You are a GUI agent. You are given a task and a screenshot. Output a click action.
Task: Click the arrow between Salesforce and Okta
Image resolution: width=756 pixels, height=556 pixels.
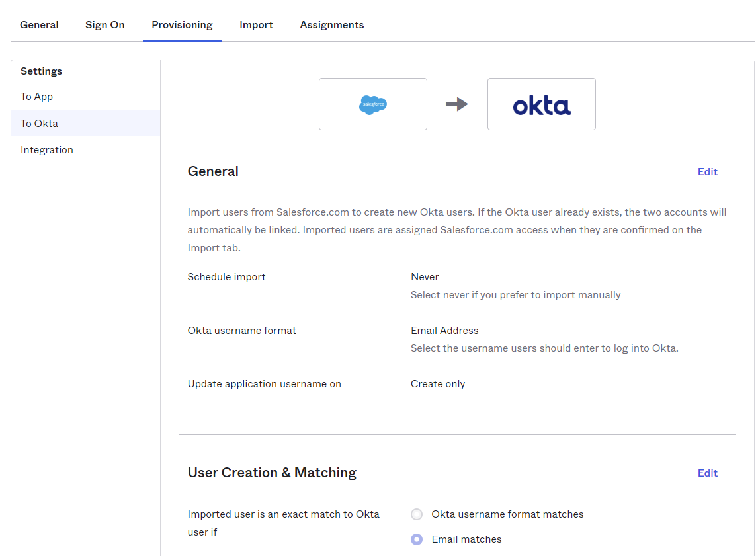[x=456, y=104]
